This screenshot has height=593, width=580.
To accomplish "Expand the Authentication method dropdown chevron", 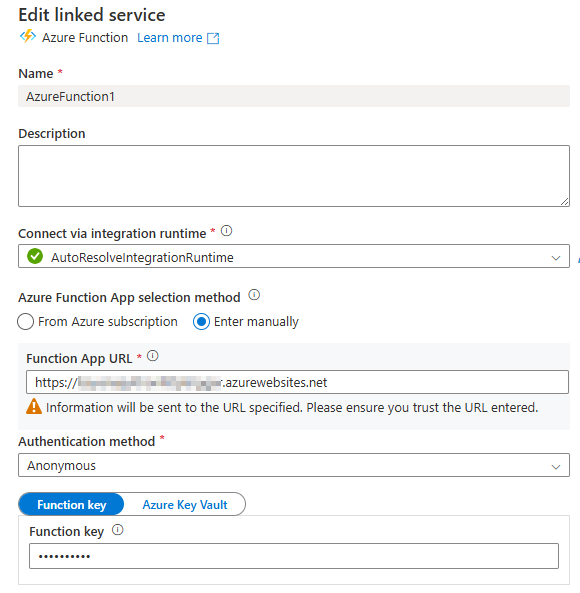I will (555, 467).
